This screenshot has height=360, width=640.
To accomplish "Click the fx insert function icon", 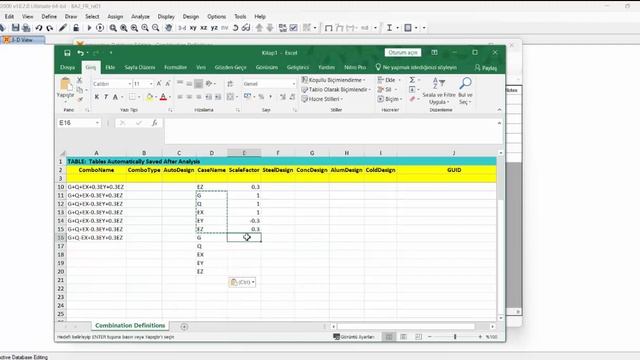I will coord(155,123).
